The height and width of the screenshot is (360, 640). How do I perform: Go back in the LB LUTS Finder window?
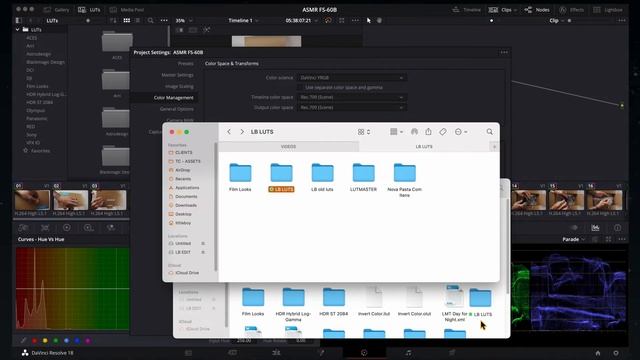pyautogui.click(x=229, y=132)
